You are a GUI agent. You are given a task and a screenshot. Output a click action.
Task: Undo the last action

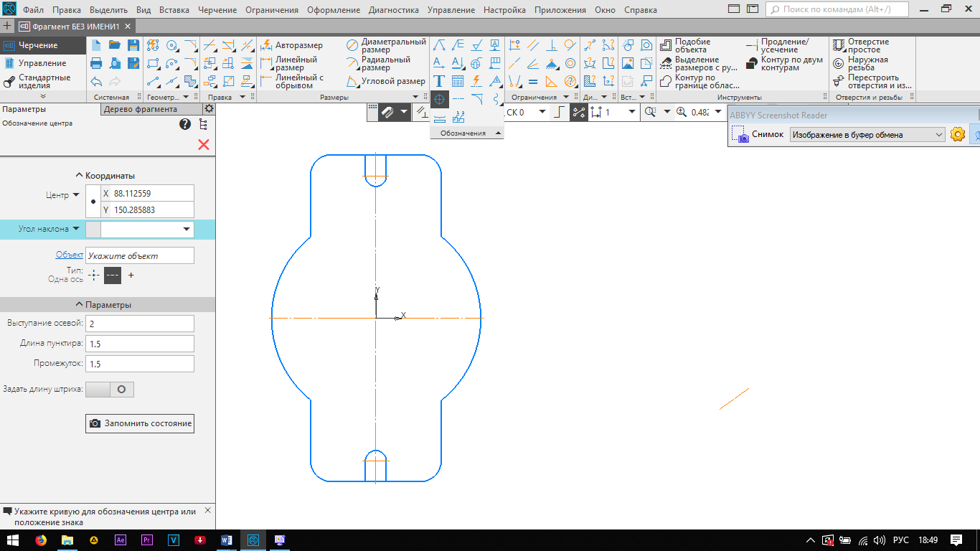(96, 82)
